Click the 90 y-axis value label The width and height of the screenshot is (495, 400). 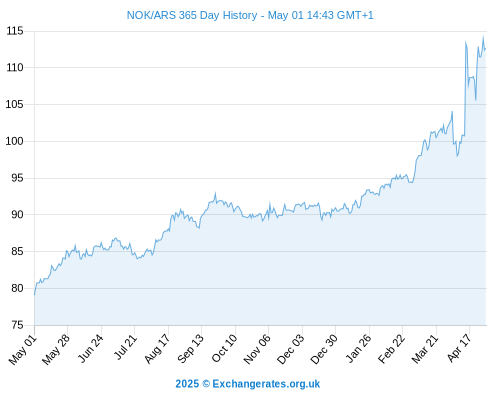tap(17, 214)
